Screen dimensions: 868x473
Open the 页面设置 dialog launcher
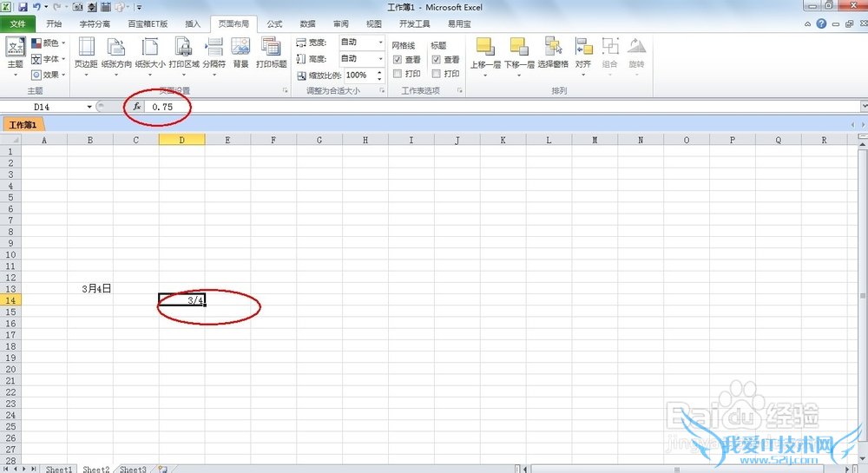286,90
